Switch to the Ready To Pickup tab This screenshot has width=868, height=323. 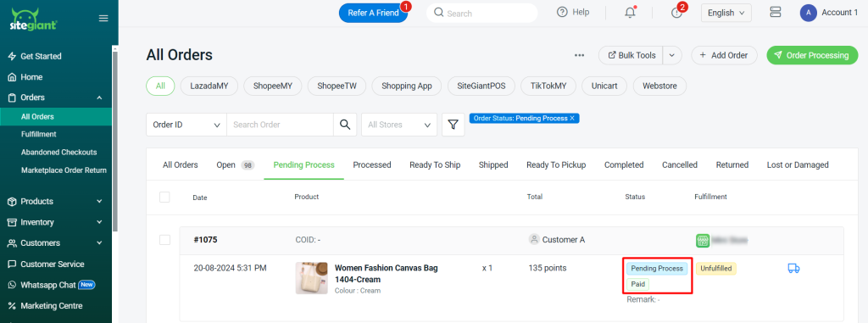coord(556,165)
